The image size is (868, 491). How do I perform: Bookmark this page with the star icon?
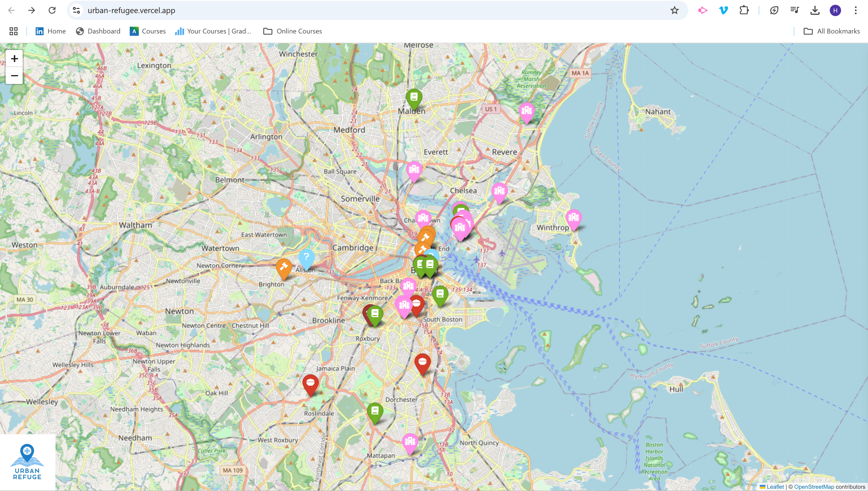[674, 10]
